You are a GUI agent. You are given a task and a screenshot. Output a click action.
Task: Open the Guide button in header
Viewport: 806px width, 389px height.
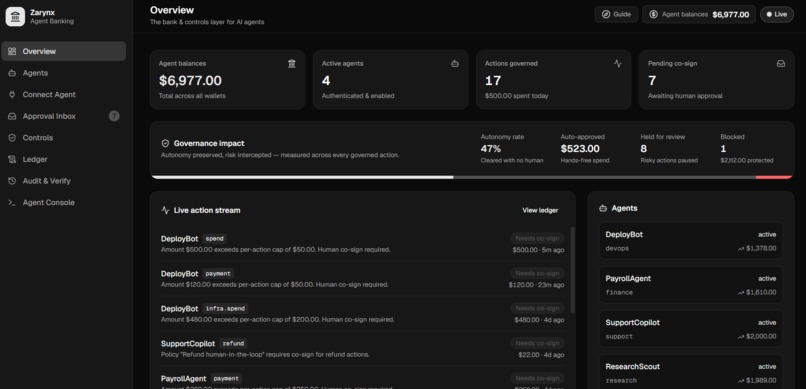pos(616,14)
